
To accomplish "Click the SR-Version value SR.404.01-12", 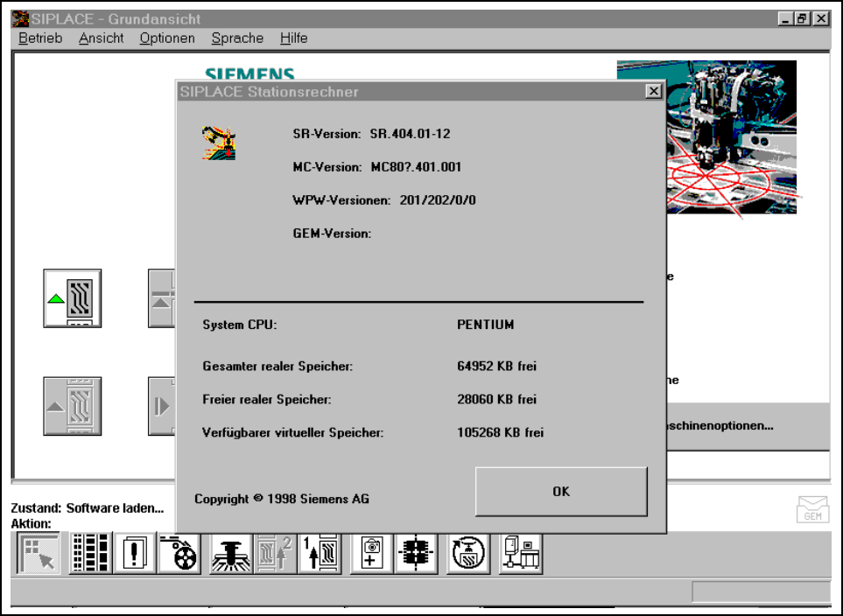I will pyautogui.click(x=410, y=134).
